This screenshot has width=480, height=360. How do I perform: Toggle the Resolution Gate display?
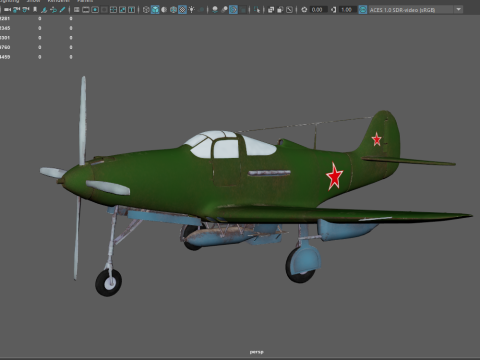pos(95,10)
